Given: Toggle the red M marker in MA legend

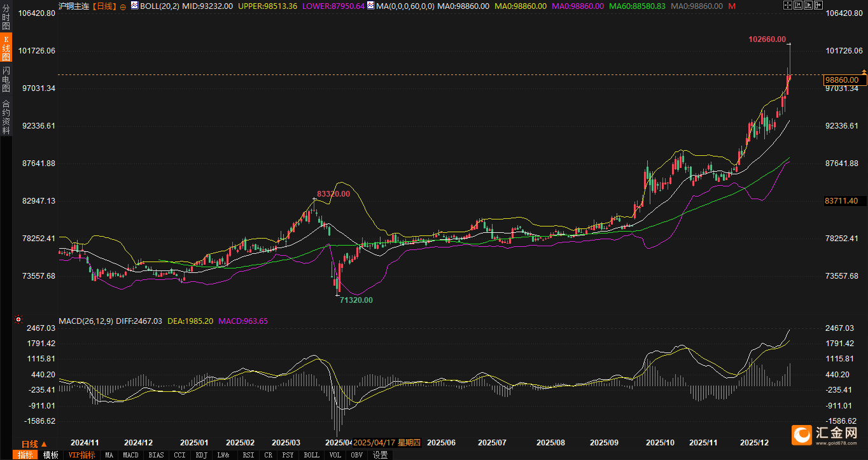Looking at the screenshot, I should click(x=732, y=6).
